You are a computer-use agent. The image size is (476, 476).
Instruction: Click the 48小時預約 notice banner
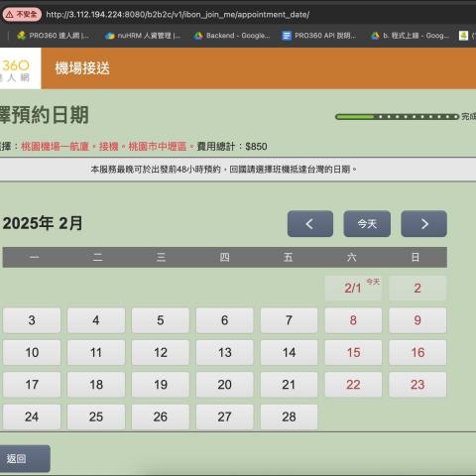pos(238,170)
